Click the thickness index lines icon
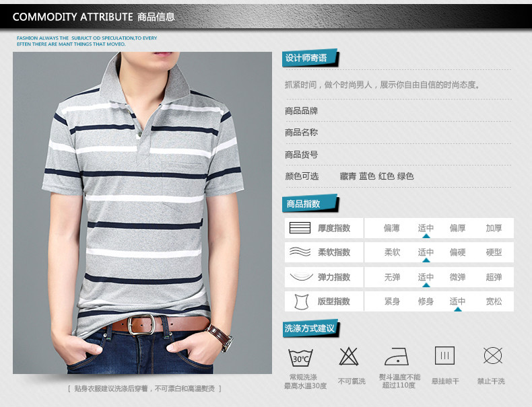Screen dimensions: 532x407 [x=300, y=228]
